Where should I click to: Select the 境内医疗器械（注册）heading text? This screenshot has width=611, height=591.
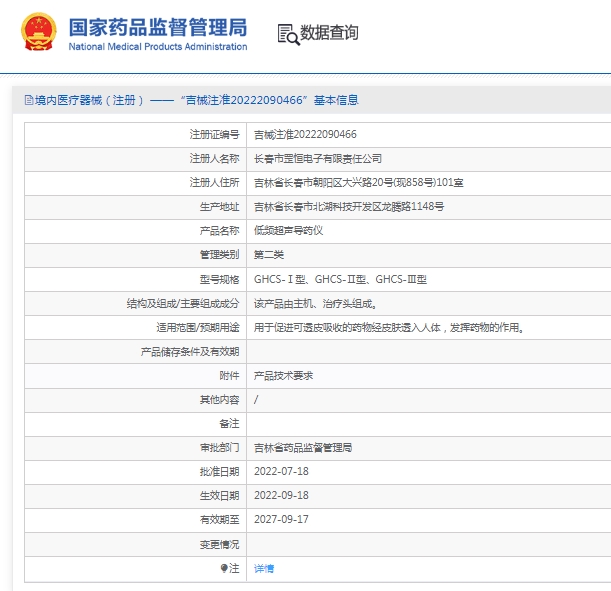click(x=89, y=100)
